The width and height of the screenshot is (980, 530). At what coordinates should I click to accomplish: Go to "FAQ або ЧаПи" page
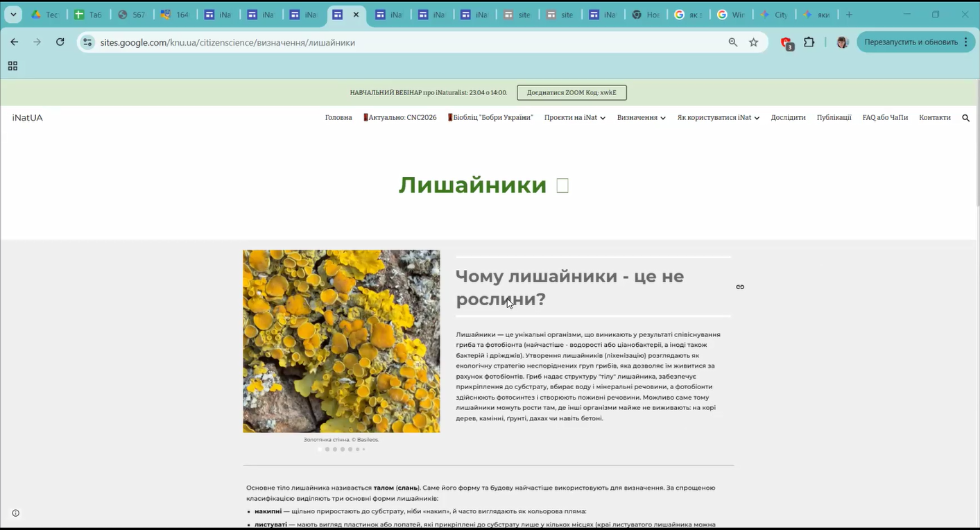885,118
